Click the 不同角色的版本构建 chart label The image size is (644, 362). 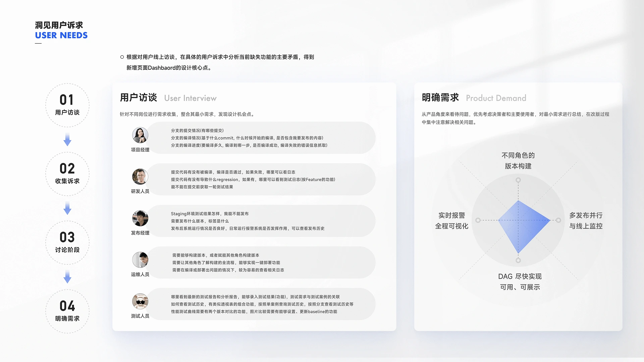tap(518, 161)
